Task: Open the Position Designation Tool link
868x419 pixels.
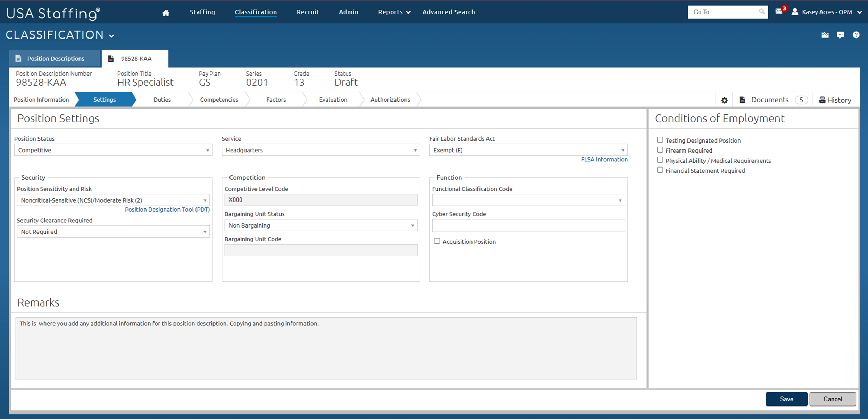Action: pyautogui.click(x=167, y=209)
